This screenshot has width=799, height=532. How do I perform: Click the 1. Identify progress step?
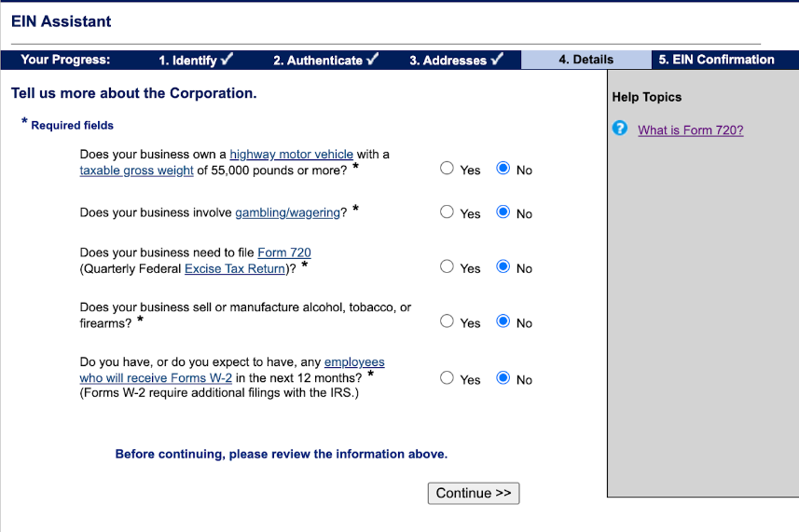click(x=195, y=60)
